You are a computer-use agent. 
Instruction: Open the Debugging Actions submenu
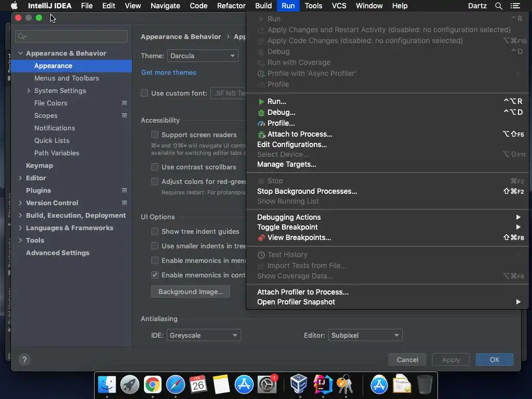[388, 217]
